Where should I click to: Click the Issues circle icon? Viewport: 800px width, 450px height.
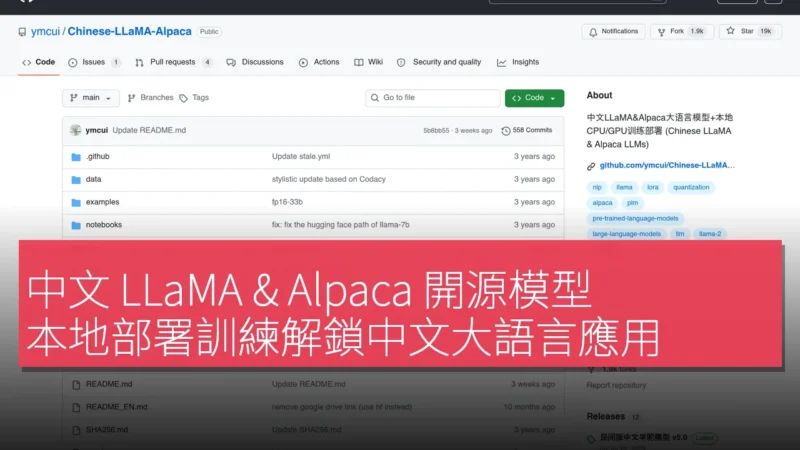click(73, 62)
